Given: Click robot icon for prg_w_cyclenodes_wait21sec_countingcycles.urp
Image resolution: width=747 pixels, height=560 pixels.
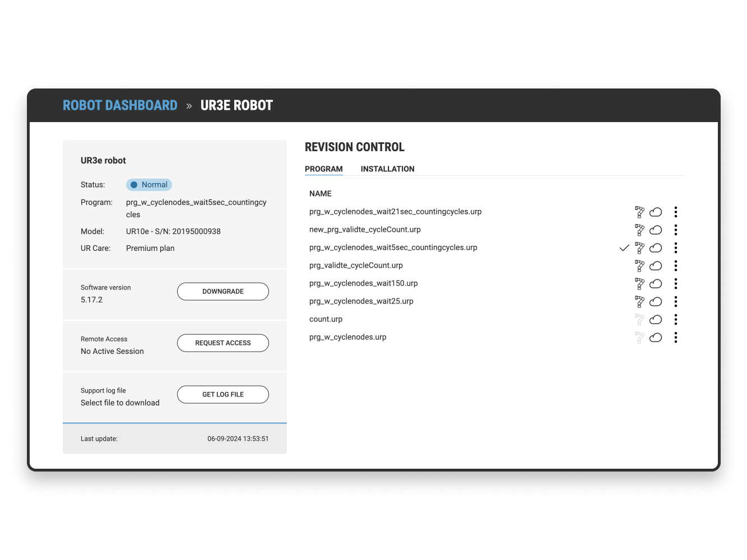Looking at the screenshot, I should point(639,212).
